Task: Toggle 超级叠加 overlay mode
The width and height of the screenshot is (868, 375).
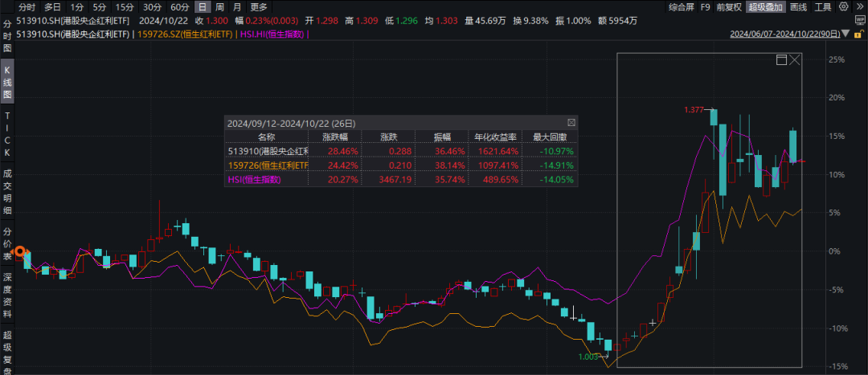Action: [764, 7]
